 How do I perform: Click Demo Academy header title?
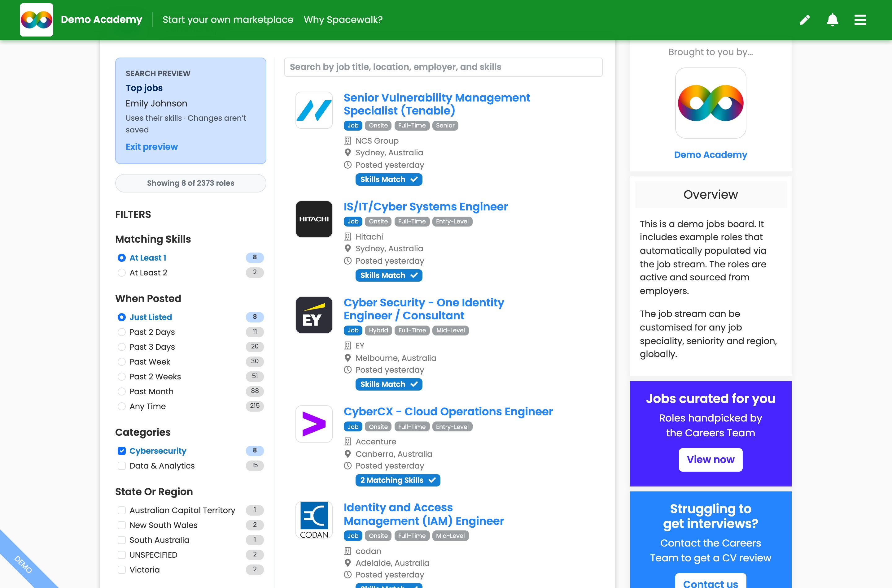click(101, 19)
